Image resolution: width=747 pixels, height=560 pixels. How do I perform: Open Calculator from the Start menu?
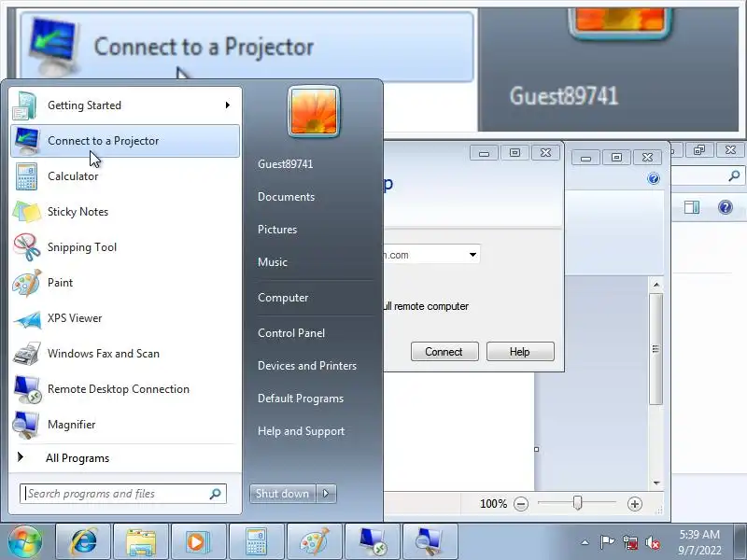[125, 176]
